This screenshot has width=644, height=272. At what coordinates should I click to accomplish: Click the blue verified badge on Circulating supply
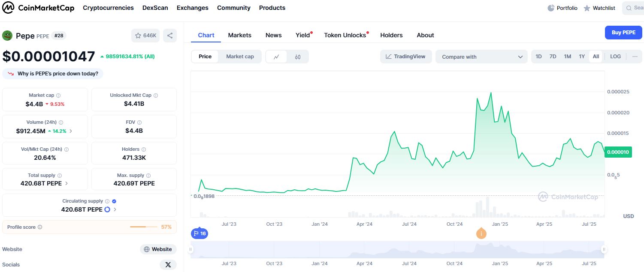click(x=114, y=201)
